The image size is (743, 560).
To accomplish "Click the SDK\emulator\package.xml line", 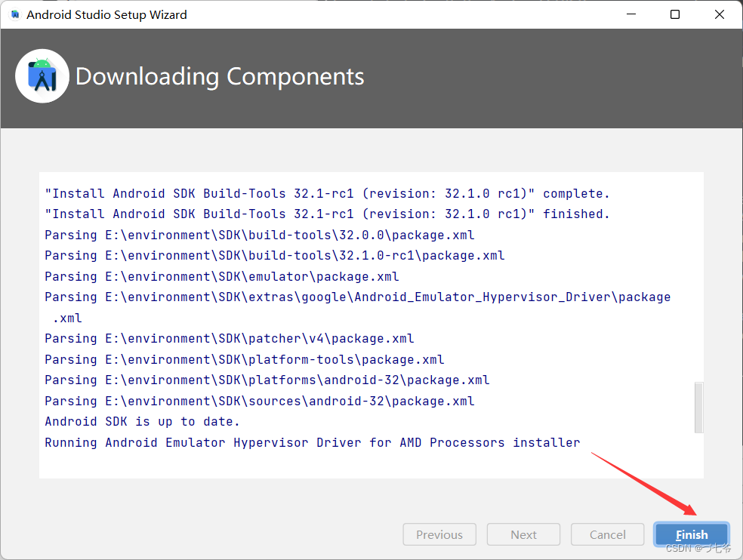I will pyautogui.click(x=222, y=276).
